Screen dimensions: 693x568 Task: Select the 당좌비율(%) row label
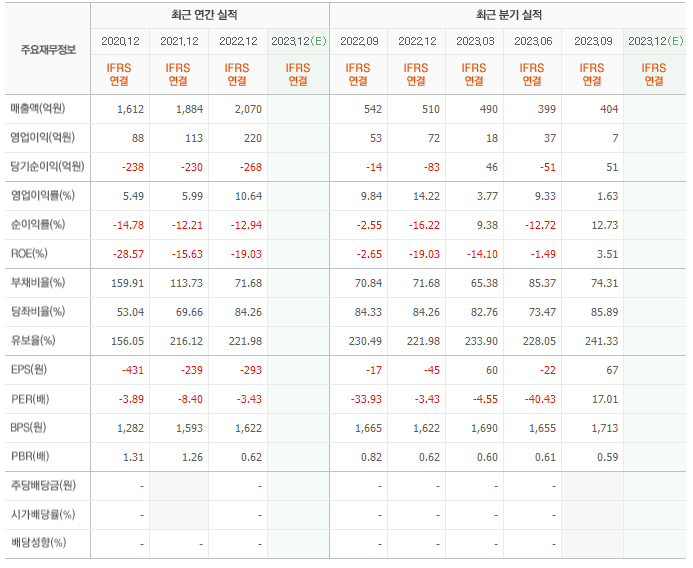(38, 312)
